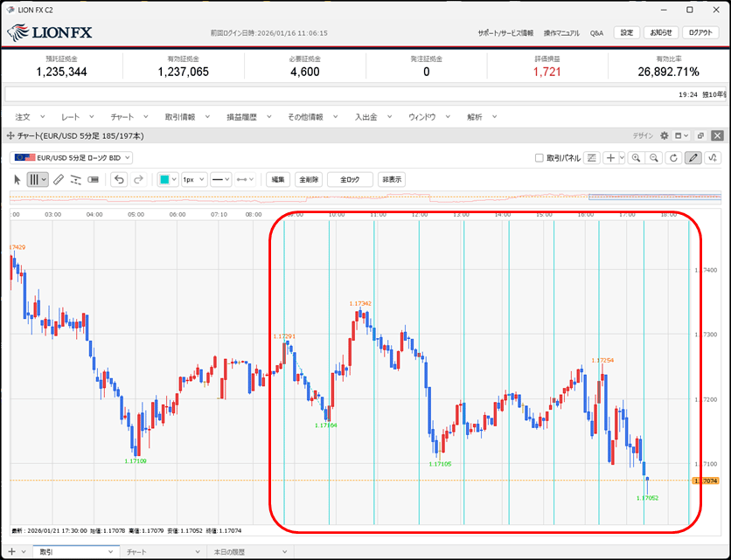Open the cyan line color swatch
The image size is (731, 560).
click(x=164, y=179)
